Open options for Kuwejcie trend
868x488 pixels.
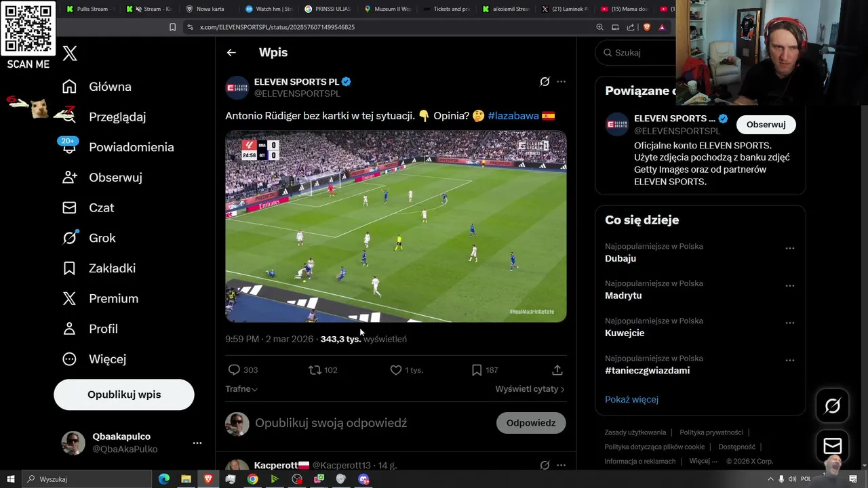pos(790,323)
